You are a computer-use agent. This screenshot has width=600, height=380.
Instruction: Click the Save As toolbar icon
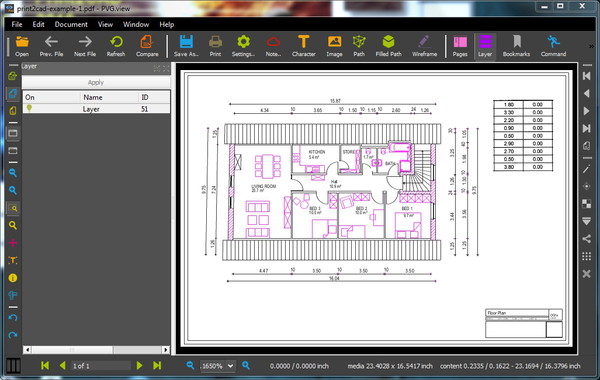coord(186,46)
